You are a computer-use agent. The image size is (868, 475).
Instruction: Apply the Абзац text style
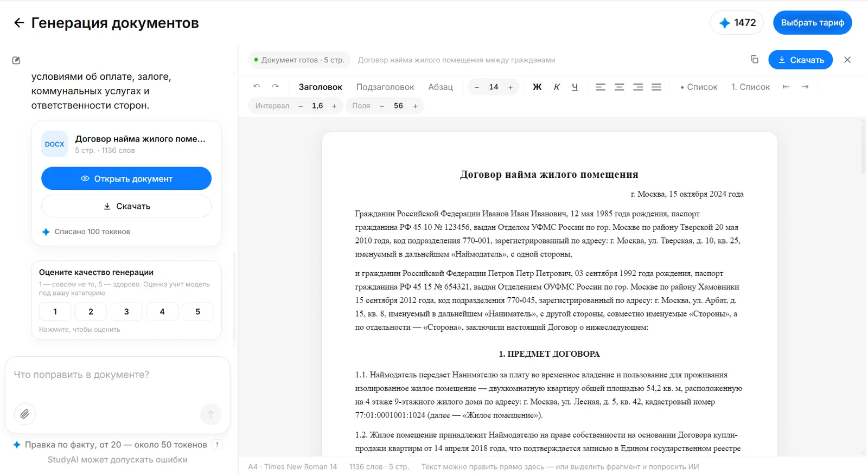click(x=441, y=87)
